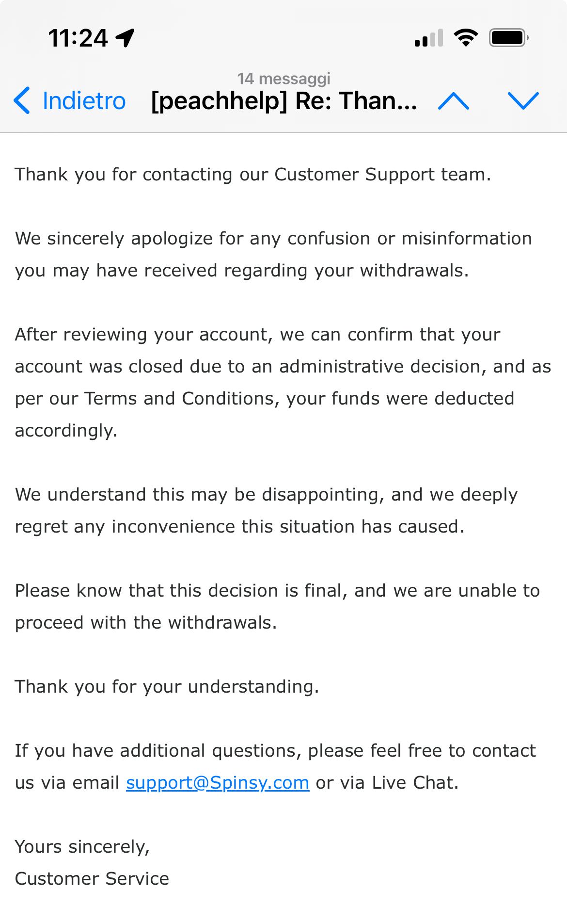Tap the 11:24 clock in status bar

tap(78, 37)
